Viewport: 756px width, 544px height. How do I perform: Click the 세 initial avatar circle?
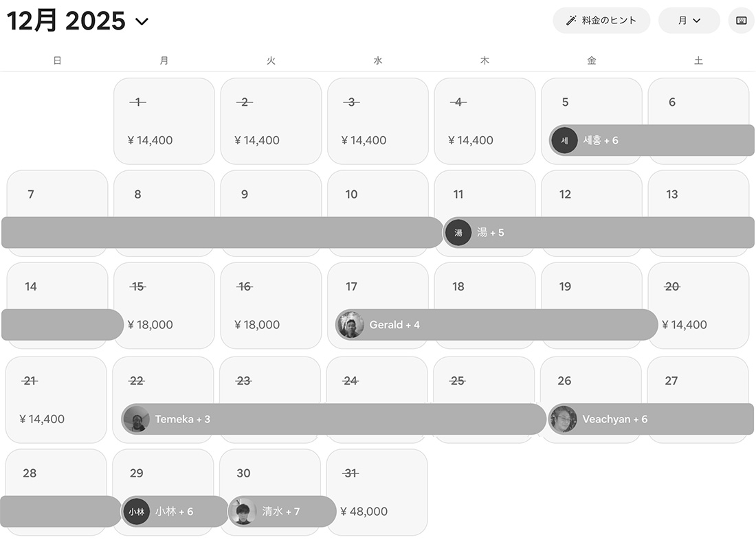click(x=564, y=141)
